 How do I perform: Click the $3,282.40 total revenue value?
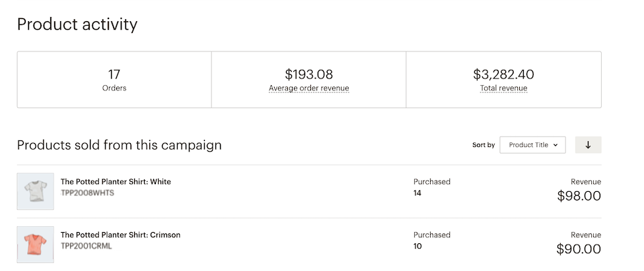pyautogui.click(x=503, y=75)
